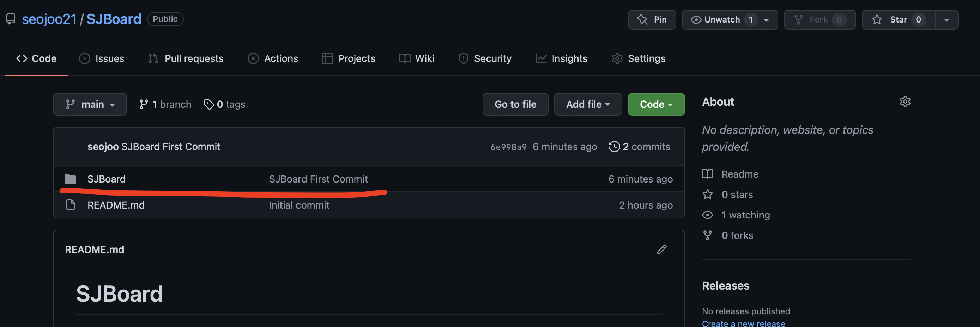Viewport: 980px width, 327px height.
Task: Open SJBoard folder's First Commit message link
Action: click(x=319, y=179)
